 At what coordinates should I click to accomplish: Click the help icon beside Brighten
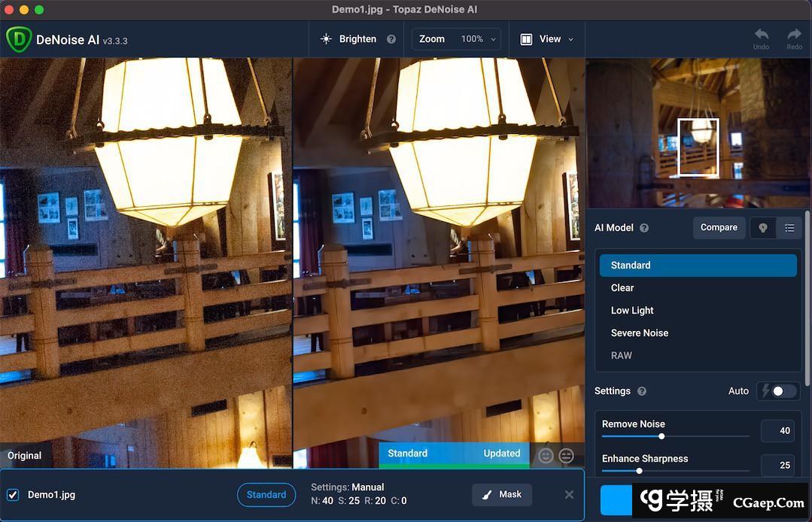click(391, 39)
